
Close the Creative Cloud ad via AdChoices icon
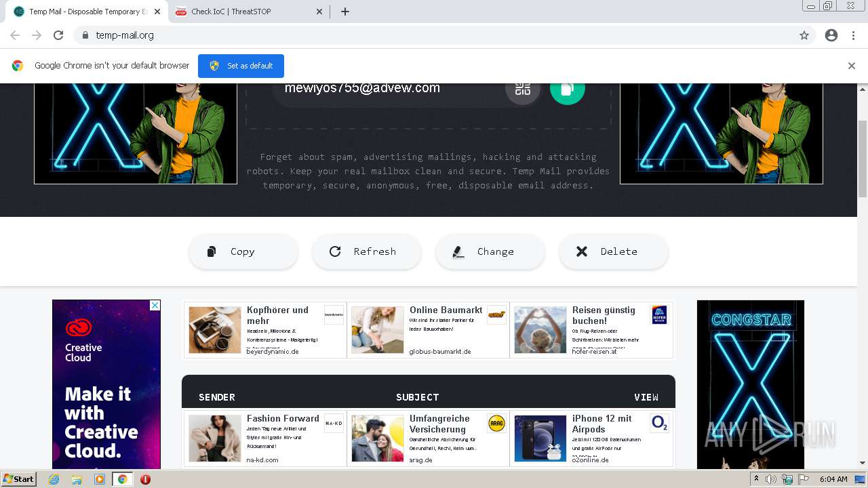pos(155,306)
